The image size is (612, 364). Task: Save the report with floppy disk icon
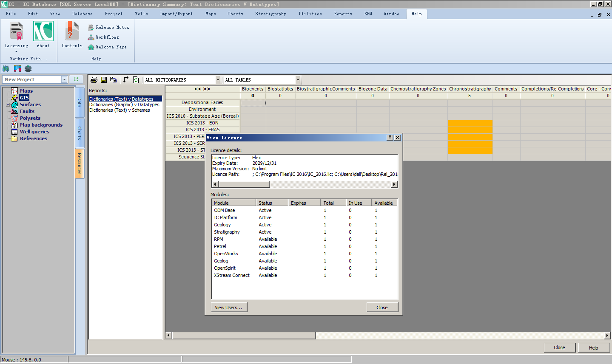[104, 80]
